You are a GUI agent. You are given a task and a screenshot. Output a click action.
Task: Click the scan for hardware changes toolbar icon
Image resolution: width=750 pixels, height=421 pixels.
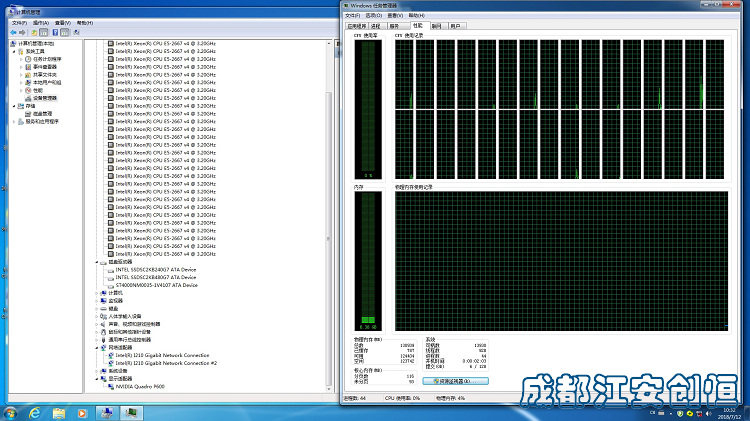pos(77,33)
